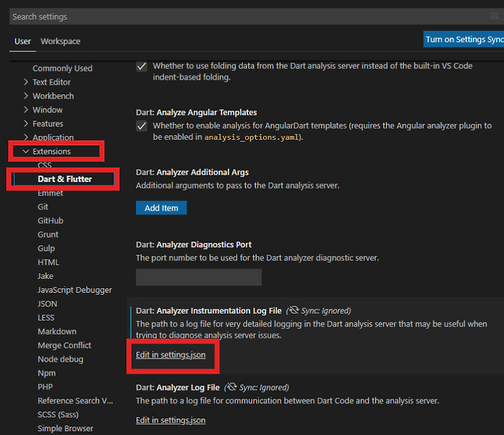The width and height of the screenshot is (504, 435).
Task: Click Add Item for Analyzer Additional Args
Action: [x=161, y=208]
